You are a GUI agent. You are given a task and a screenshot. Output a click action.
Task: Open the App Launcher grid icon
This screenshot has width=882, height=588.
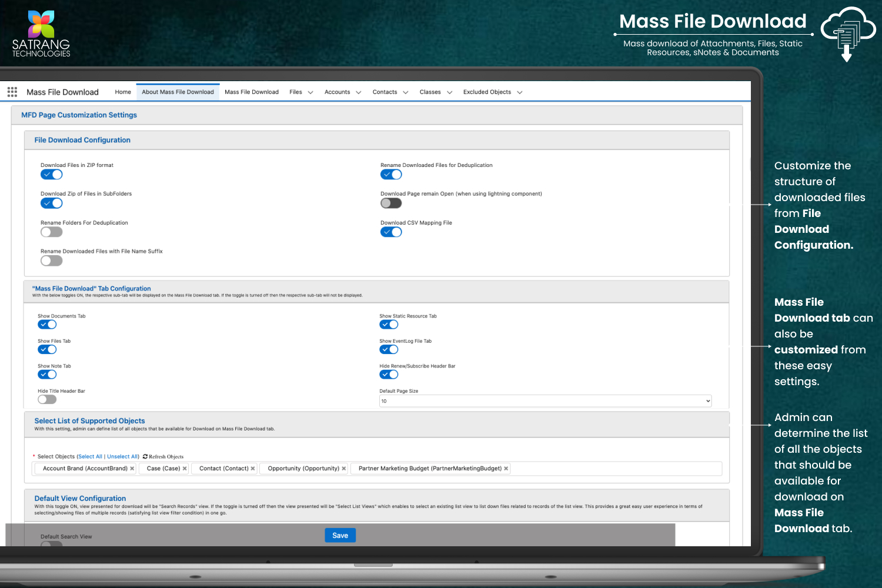(x=12, y=92)
